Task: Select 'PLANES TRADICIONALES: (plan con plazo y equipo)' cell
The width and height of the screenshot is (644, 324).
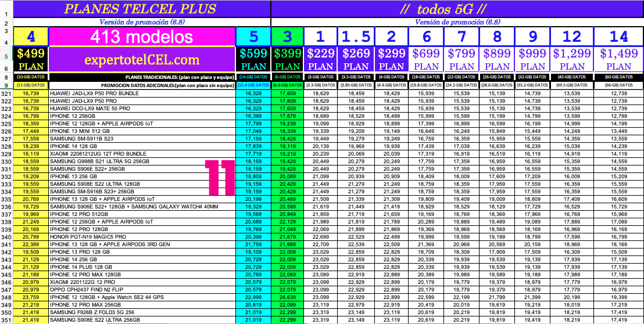Action: pyautogui.click(x=142, y=77)
